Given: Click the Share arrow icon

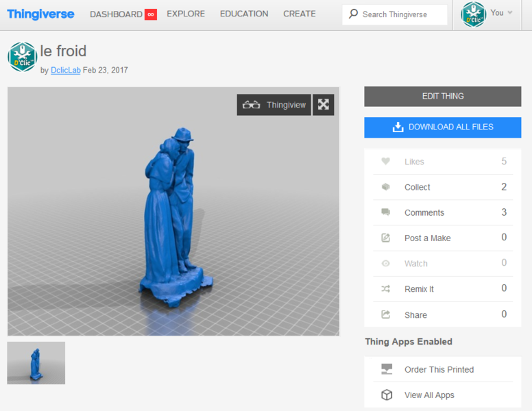Looking at the screenshot, I should 385,314.
